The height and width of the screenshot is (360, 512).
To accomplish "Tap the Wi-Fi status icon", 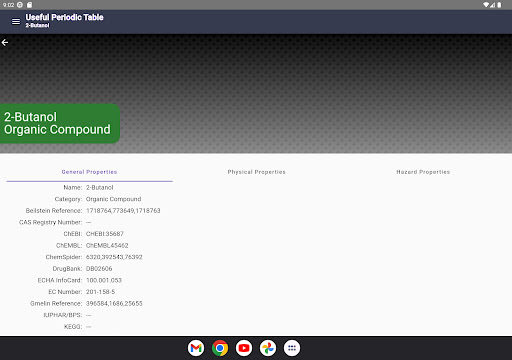I will (486, 5).
